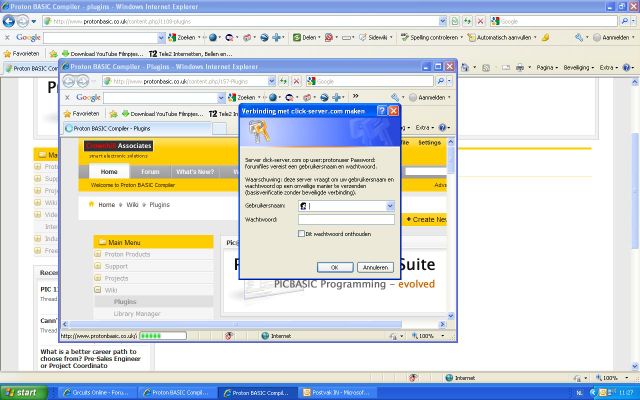Click Compatibility View icon beside rear address bar
Viewport: 640px width, 400px height.
[x=455, y=21]
